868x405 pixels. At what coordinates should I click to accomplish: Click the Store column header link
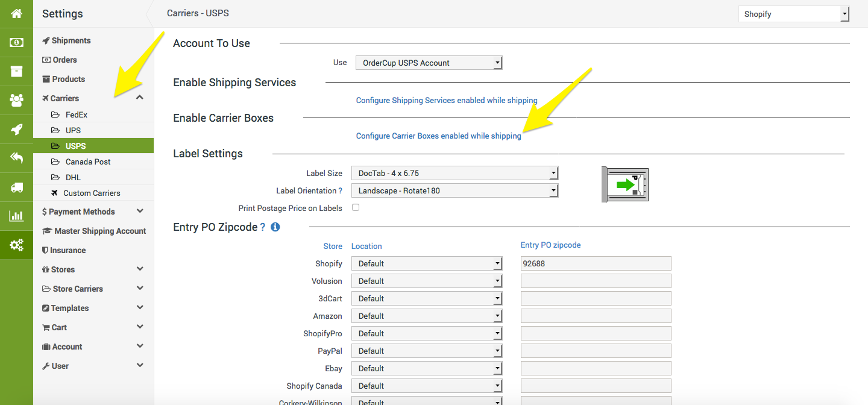[x=333, y=246]
